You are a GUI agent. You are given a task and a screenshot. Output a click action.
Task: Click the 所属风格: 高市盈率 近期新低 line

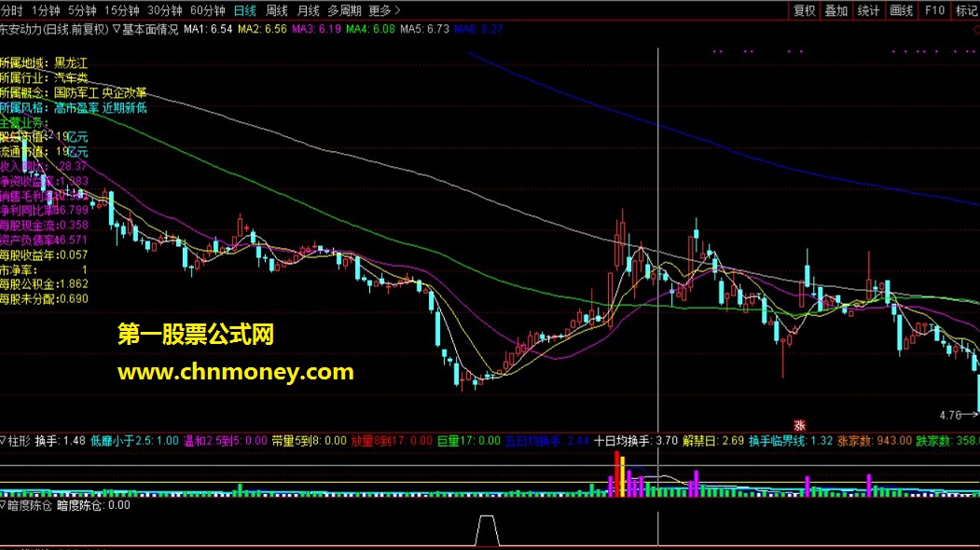pyautogui.click(x=73, y=107)
